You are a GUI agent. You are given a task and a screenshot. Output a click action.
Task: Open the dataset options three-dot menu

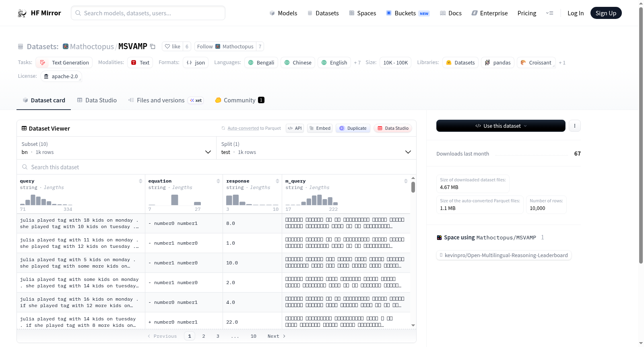click(574, 126)
